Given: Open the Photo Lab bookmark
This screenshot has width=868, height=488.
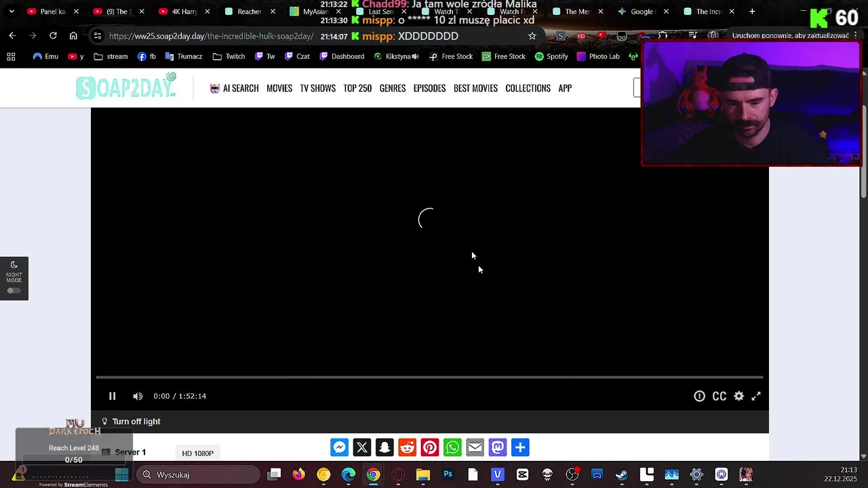Looking at the screenshot, I should (x=598, y=56).
